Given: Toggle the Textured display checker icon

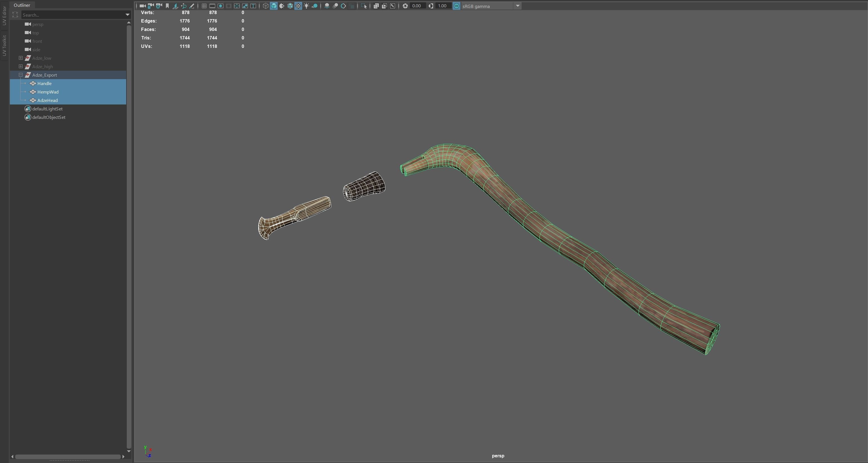Looking at the screenshot, I should (x=298, y=6).
